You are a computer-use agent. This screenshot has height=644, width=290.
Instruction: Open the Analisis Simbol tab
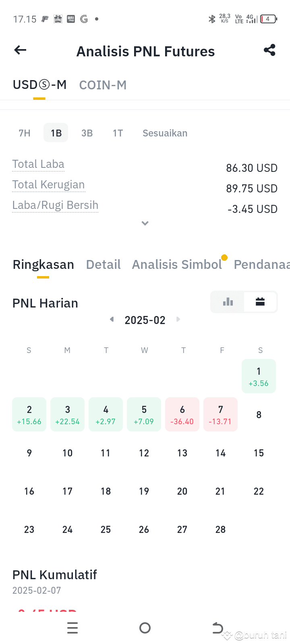coord(177,264)
